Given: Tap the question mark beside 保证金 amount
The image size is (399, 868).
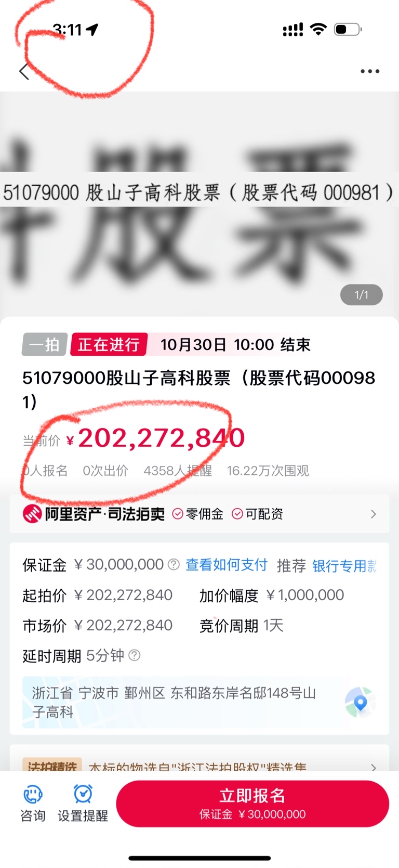Looking at the screenshot, I should (x=174, y=564).
